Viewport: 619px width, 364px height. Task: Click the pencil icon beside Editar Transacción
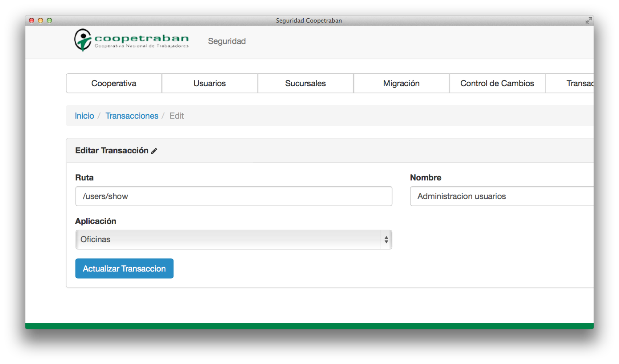[x=154, y=151]
